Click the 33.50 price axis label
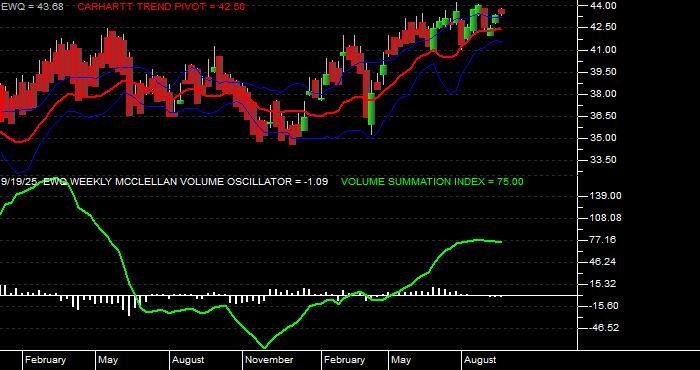 pos(603,160)
